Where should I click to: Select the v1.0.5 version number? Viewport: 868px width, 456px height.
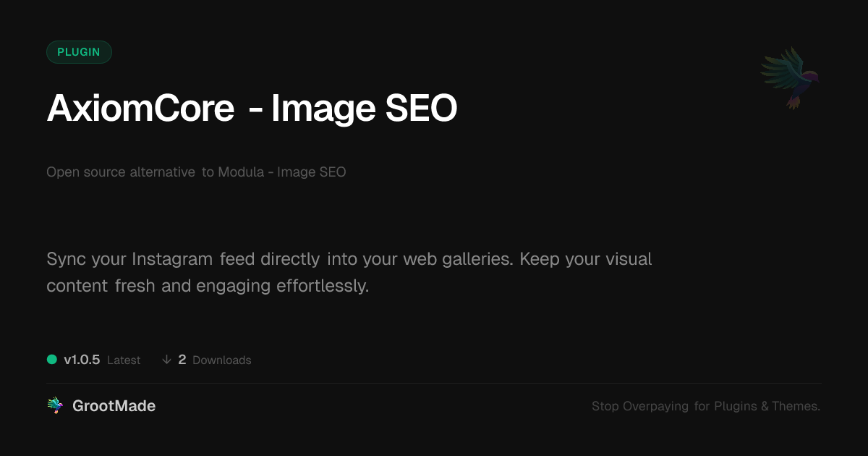pyautogui.click(x=82, y=360)
